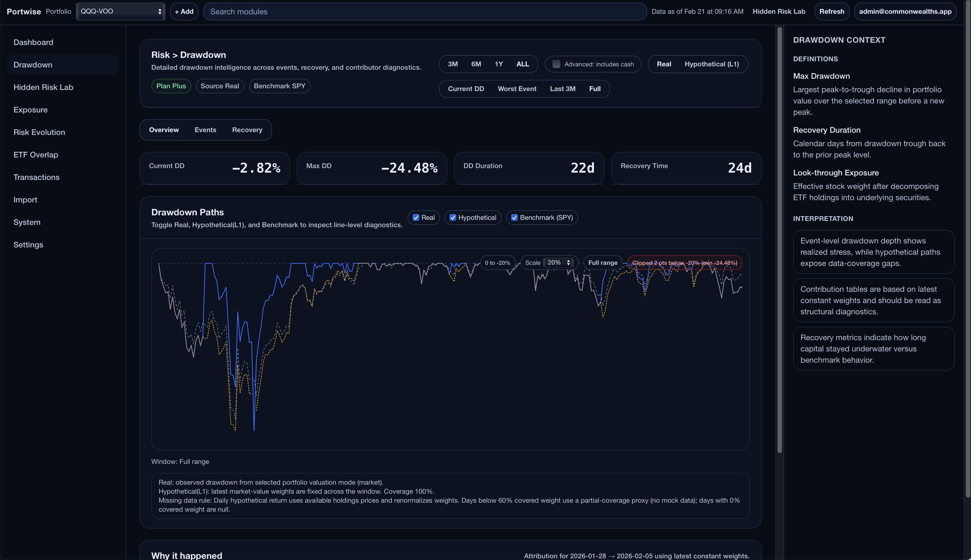Open the Recovery tab

[x=247, y=130]
